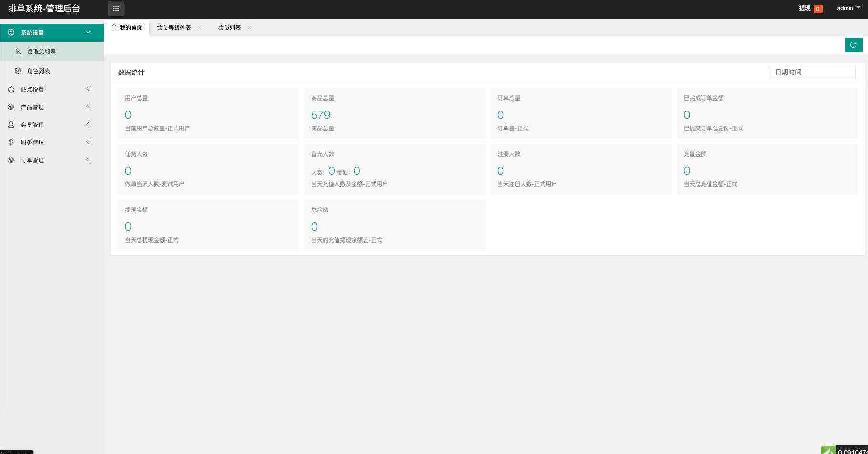The height and width of the screenshot is (454, 868).
Task: Click the 用户总量 card title
Action: click(136, 98)
